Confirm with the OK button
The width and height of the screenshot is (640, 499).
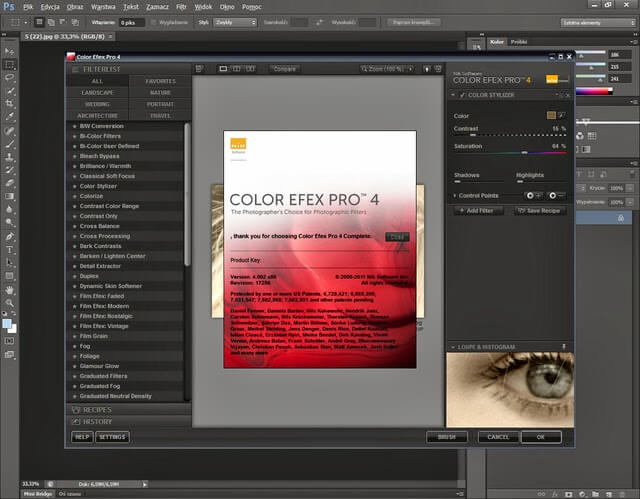point(541,437)
